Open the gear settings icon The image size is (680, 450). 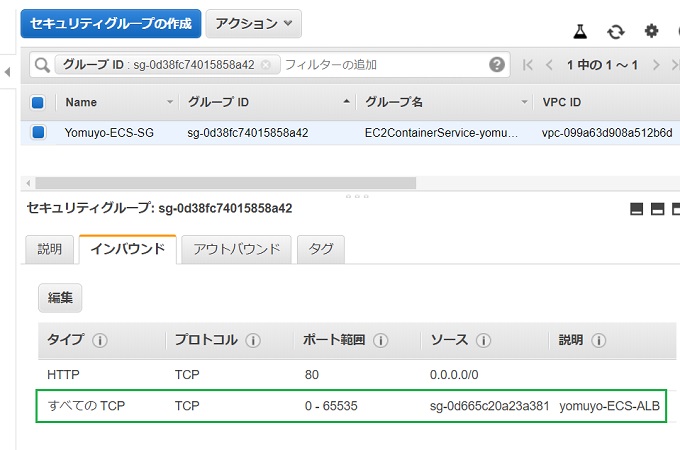click(652, 31)
